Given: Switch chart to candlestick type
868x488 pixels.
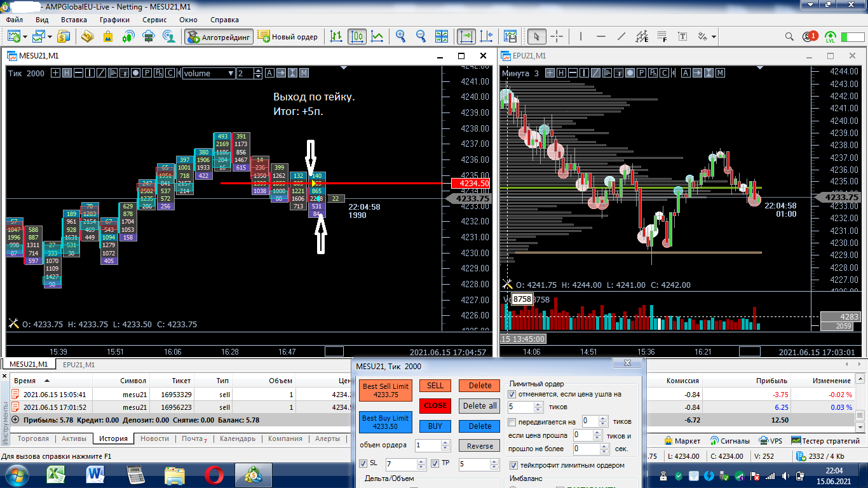Looking at the screenshot, I should [x=357, y=36].
